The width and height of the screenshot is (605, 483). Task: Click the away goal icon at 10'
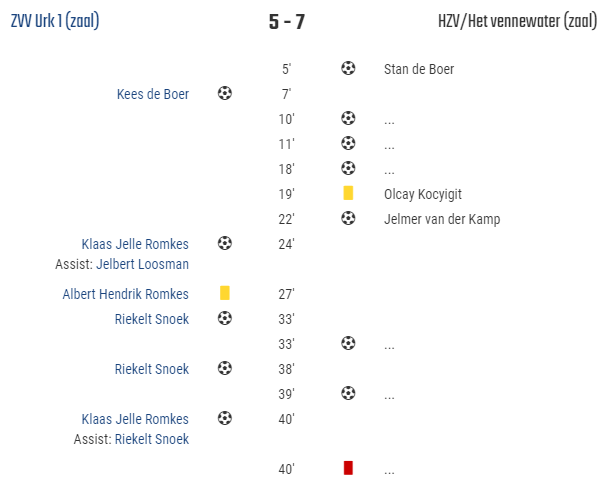coord(348,118)
